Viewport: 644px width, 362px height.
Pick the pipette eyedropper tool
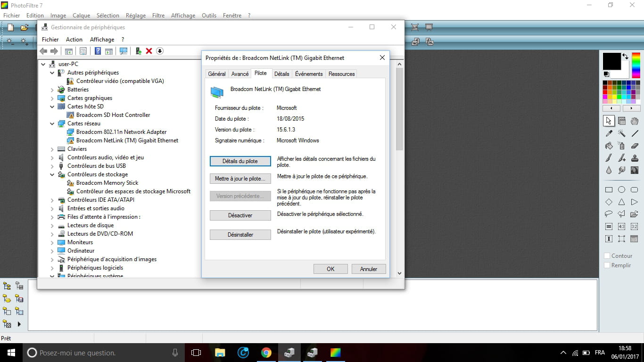609,133
